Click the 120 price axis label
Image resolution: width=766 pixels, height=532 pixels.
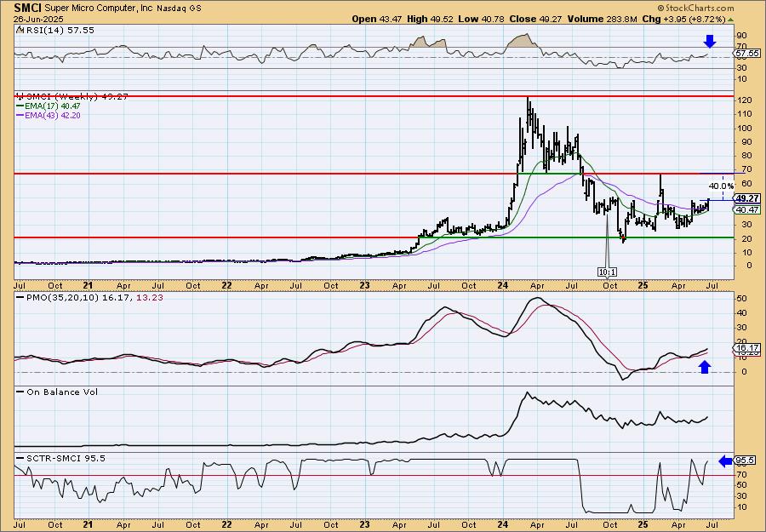(745, 100)
